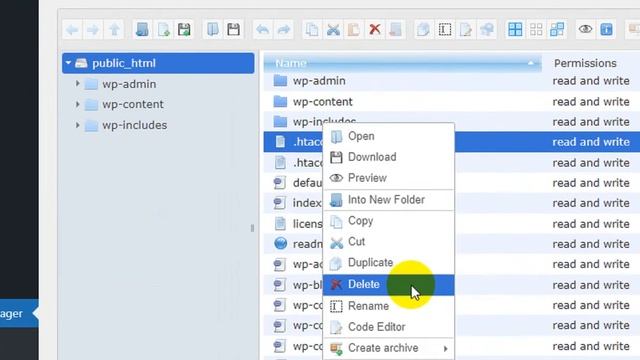640x360 pixels.
Task: Choose Cut in context menu
Action: (x=389, y=242)
